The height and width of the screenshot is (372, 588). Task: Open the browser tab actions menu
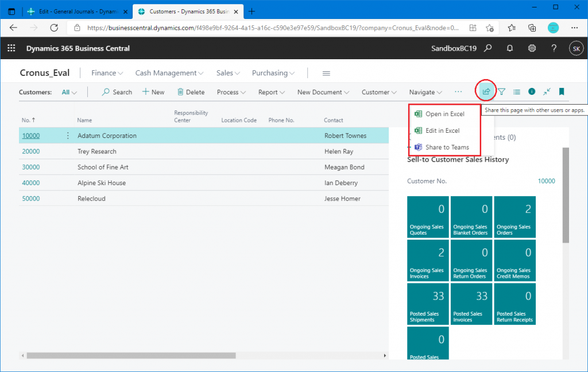(11, 11)
